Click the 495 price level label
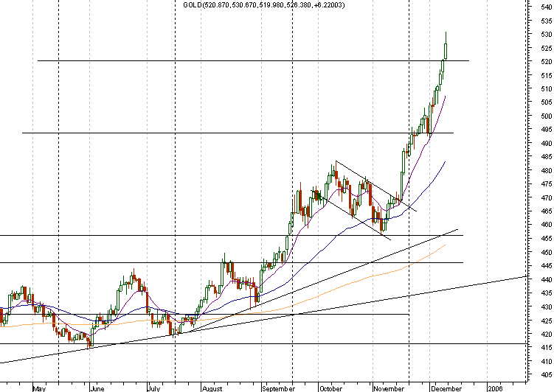This screenshot has height=392, width=554. [x=546, y=130]
